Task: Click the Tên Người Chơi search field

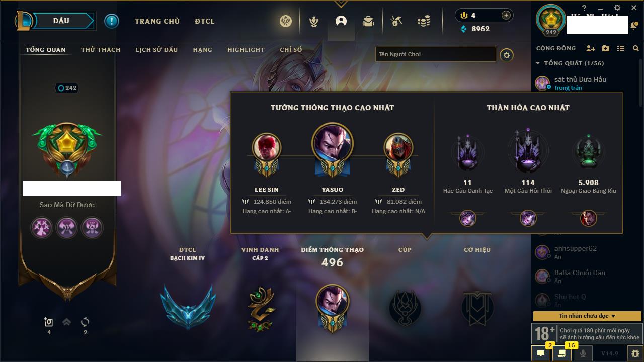Action: tap(436, 54)
